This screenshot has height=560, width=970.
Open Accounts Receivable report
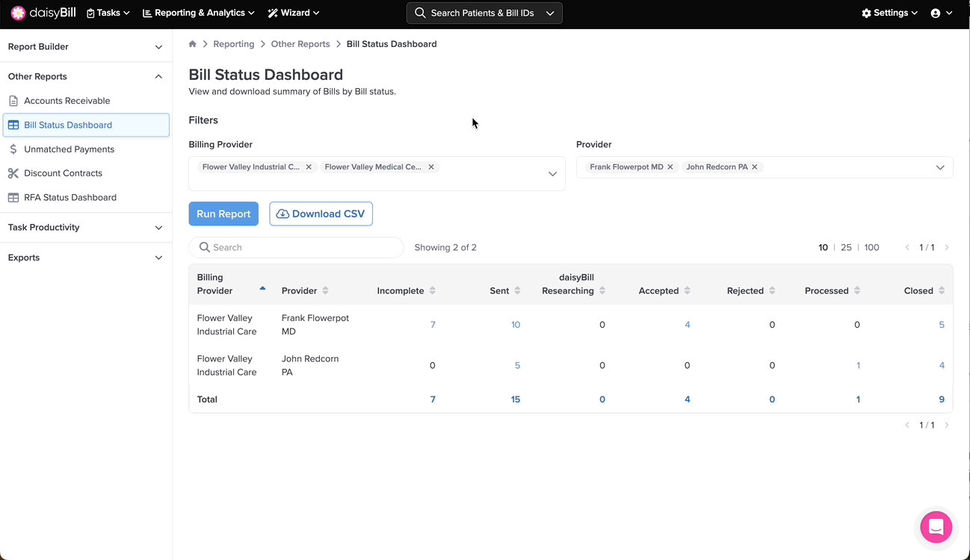[67, 101]
